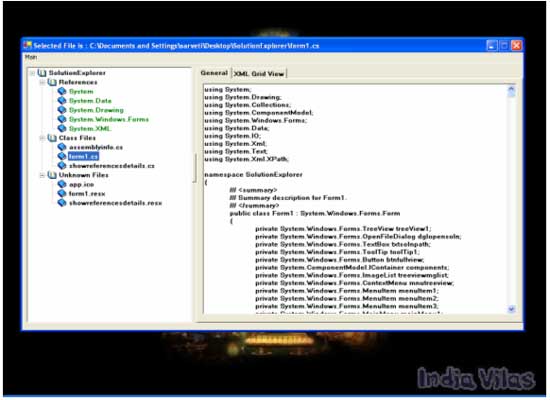Select the app.ico file

pyautogui.click(x=81, y=184)
